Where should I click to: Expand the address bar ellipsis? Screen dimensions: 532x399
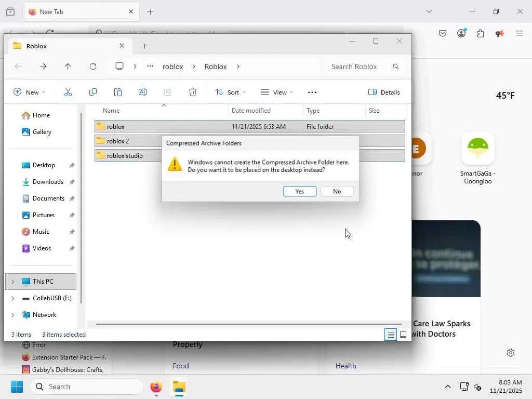click(150, 66)
